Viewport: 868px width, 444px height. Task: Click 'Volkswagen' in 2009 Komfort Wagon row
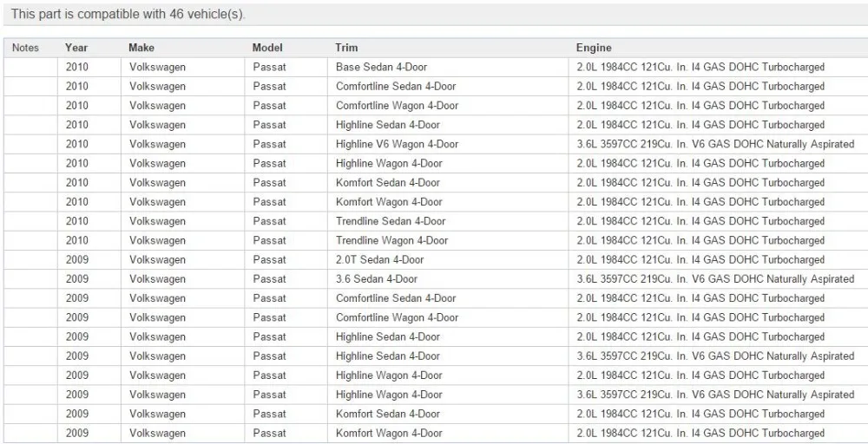tap(157, 434)
